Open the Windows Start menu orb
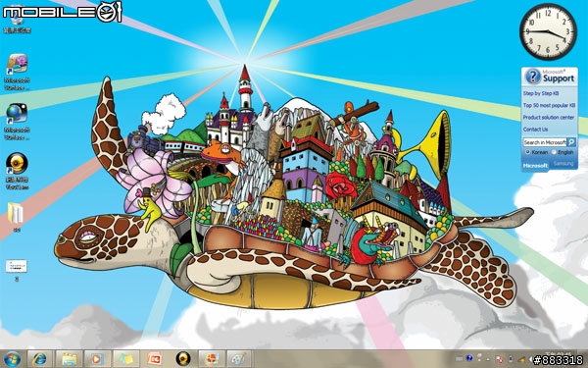Viewport: 588px width, 368px height. tap(12, 359)
